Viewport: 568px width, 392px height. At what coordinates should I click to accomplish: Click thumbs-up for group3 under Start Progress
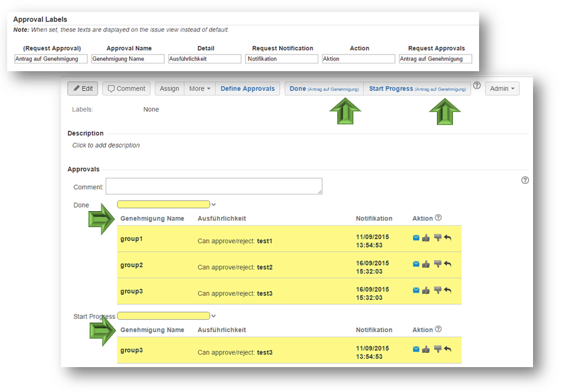click(x=426, y=349)
